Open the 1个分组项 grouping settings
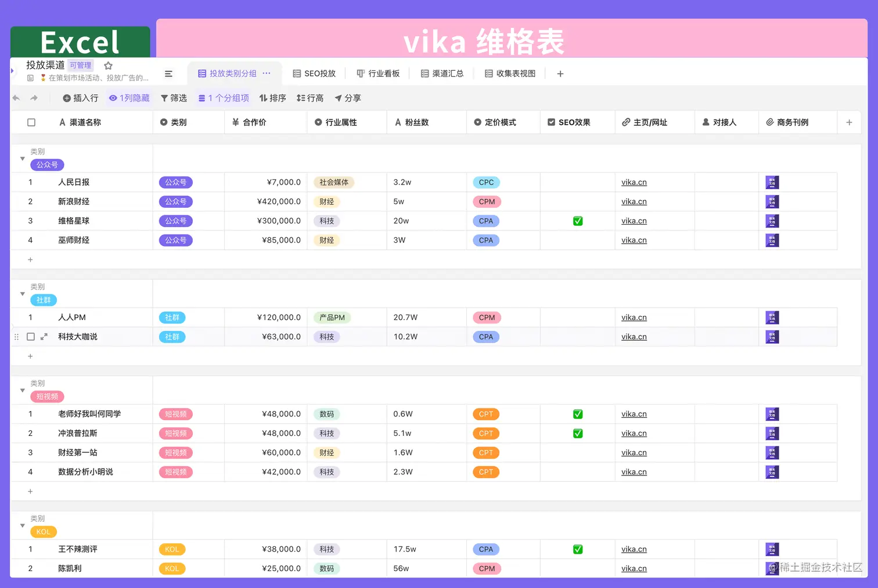Screen dimensions: 878x588 coord(224,98)
